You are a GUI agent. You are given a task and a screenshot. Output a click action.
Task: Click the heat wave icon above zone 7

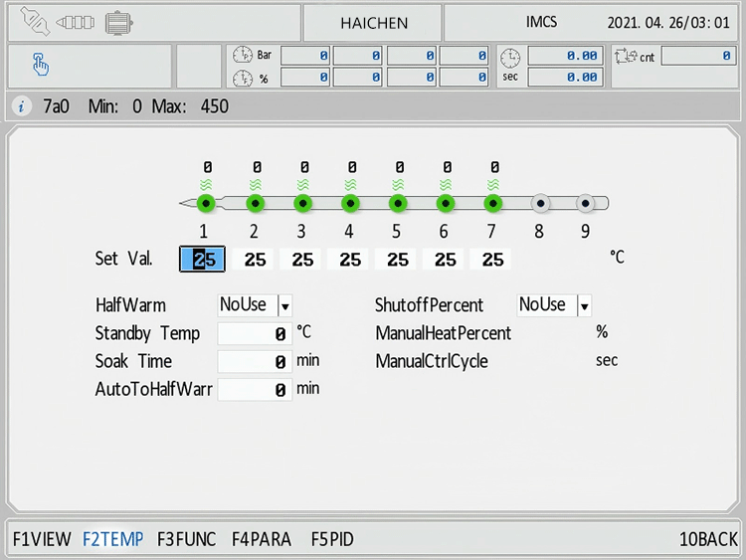(493, 185)
